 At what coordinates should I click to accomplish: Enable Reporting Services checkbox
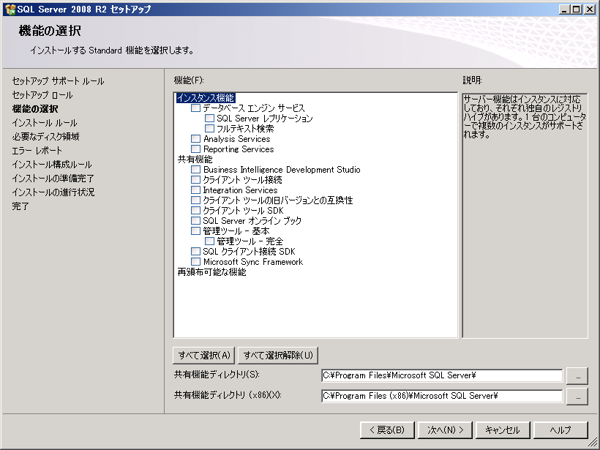point(196,149)
